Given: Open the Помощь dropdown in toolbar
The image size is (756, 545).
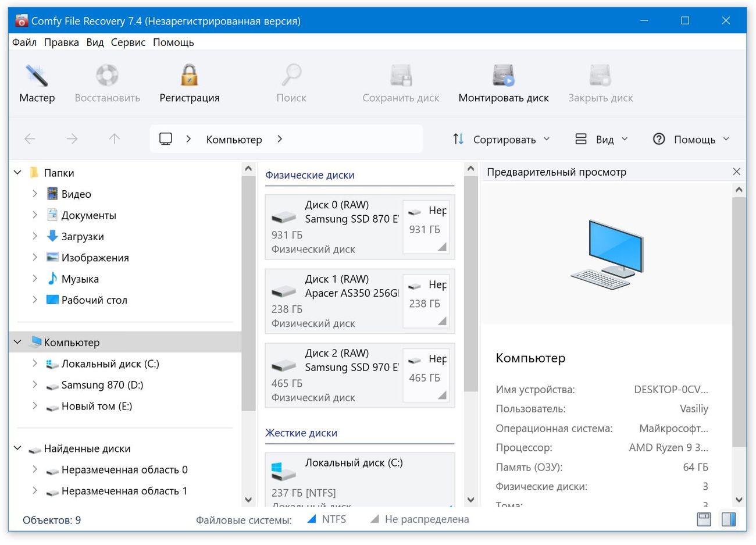Looking at the screenshot, I should 691,139.
